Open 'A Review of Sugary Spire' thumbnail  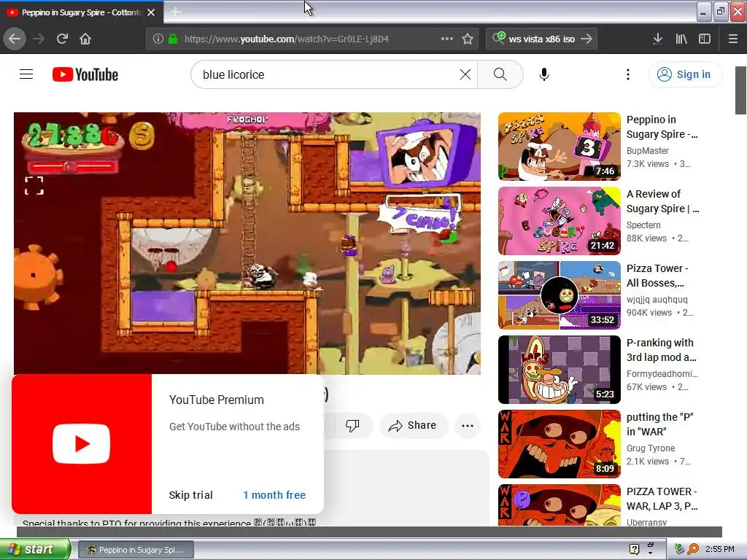[560, 221]
